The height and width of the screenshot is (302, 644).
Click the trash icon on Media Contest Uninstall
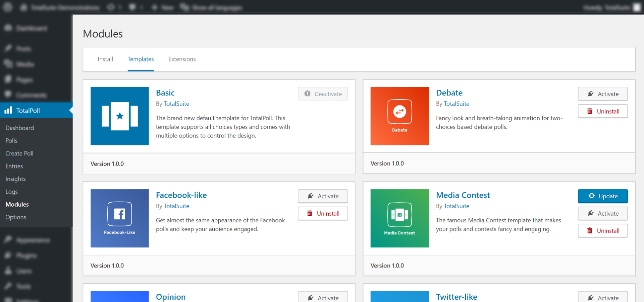[x=590, y=231]
